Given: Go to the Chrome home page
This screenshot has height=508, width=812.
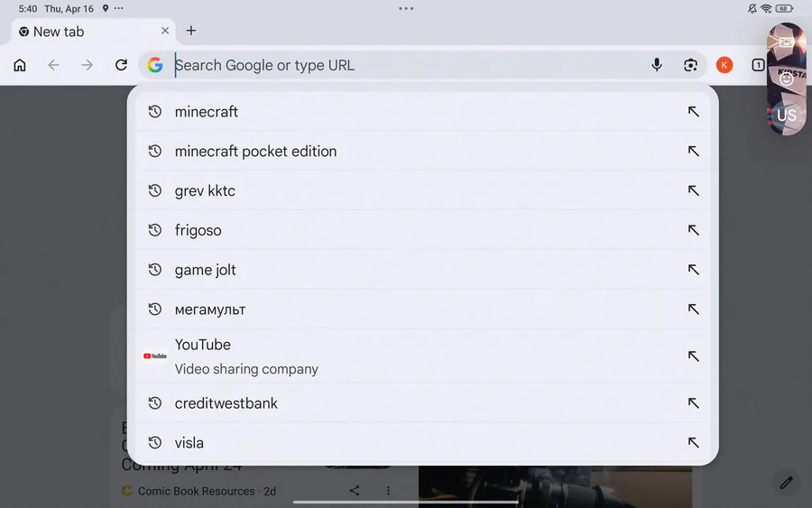Looking at the screenshot, I should pos(20,65).
